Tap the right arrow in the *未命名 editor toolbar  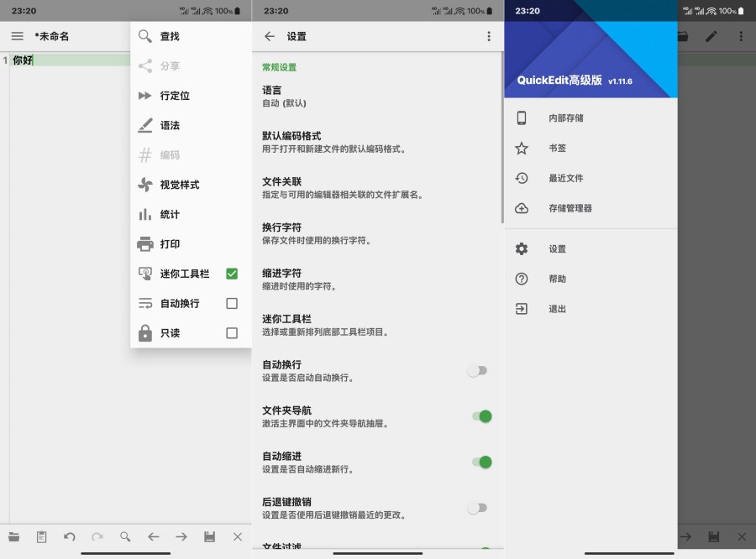(x=181, y=537)
